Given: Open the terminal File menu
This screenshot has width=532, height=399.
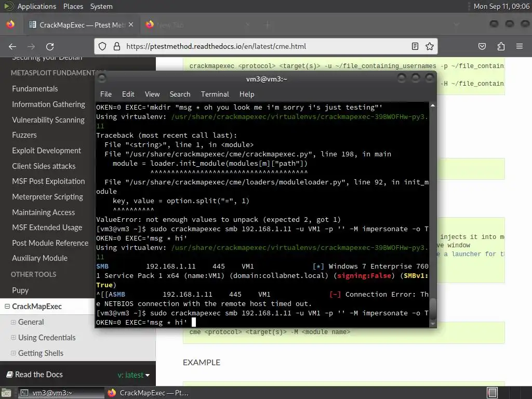Looking at the screenshot, I should (106, 94).
